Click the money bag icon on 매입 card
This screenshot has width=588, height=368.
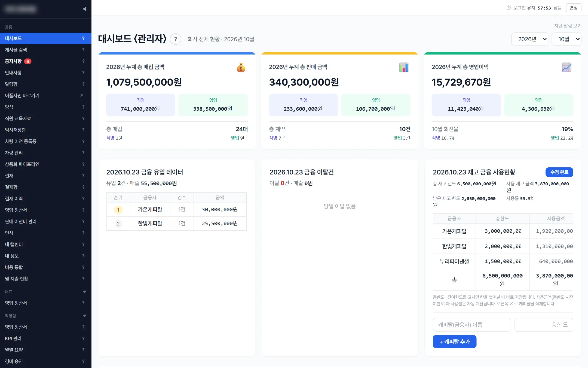coord(241,67)
